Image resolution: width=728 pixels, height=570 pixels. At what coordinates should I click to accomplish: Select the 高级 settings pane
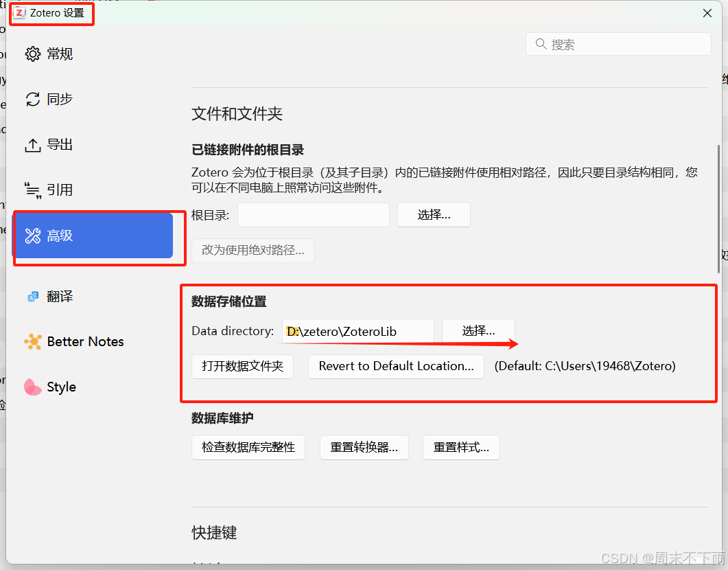[93, 236]
